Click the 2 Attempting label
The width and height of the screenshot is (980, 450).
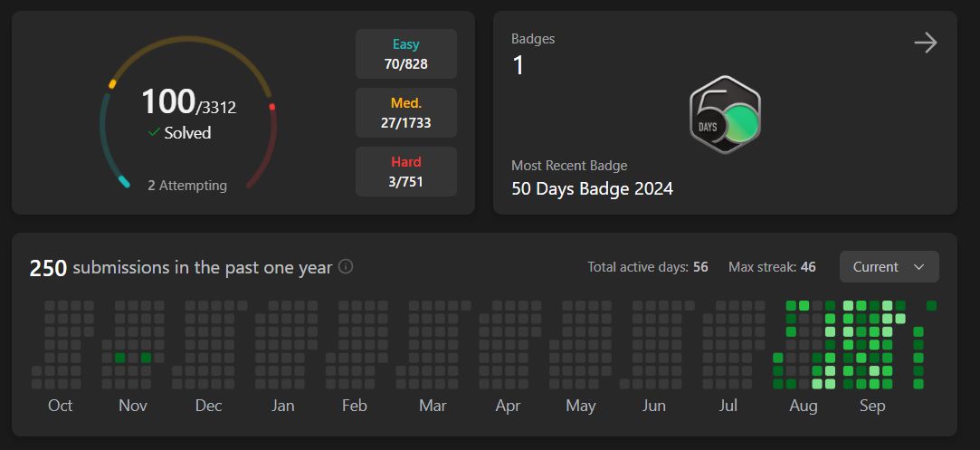pyautogui.click(x=187, y=186)
